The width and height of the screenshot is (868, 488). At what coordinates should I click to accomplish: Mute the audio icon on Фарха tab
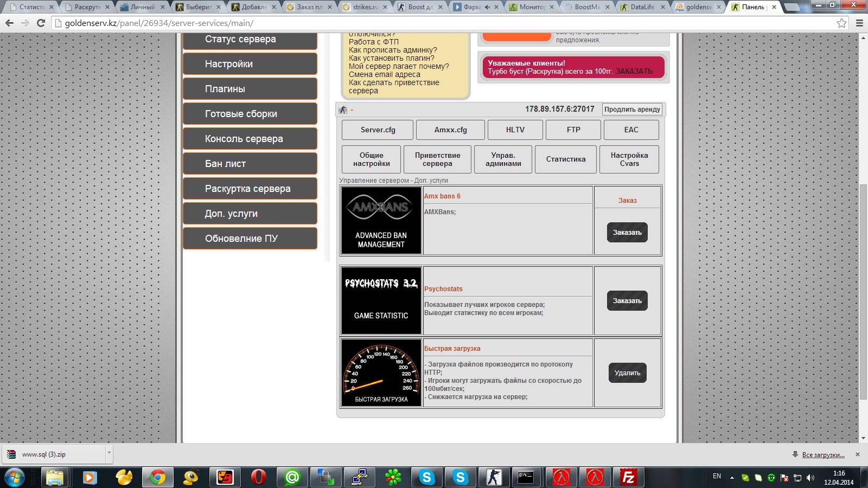pos(487,7)
